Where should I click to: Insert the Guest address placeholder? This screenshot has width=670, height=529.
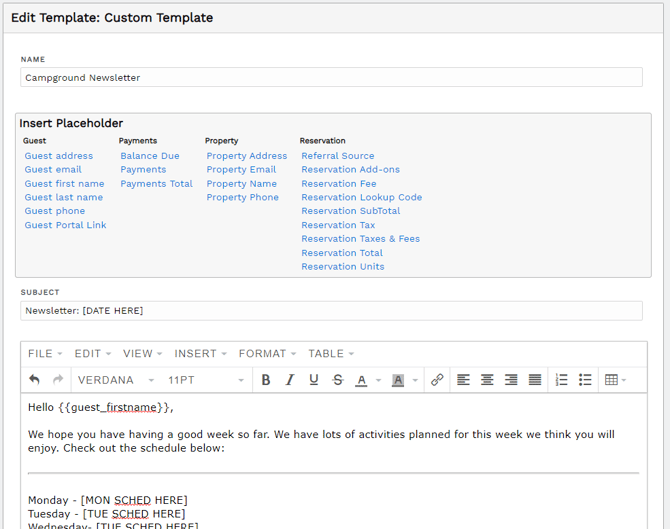pyautogui.click(x=59, y=156)
